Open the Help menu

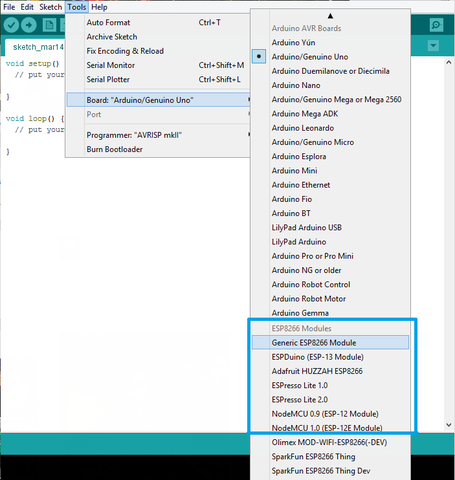tap(99, 7)
